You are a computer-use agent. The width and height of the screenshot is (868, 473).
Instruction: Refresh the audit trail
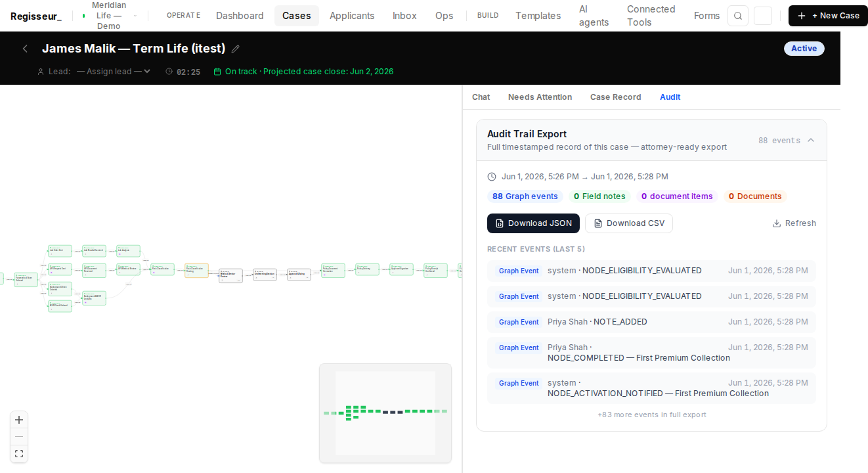tap(794, 223)
